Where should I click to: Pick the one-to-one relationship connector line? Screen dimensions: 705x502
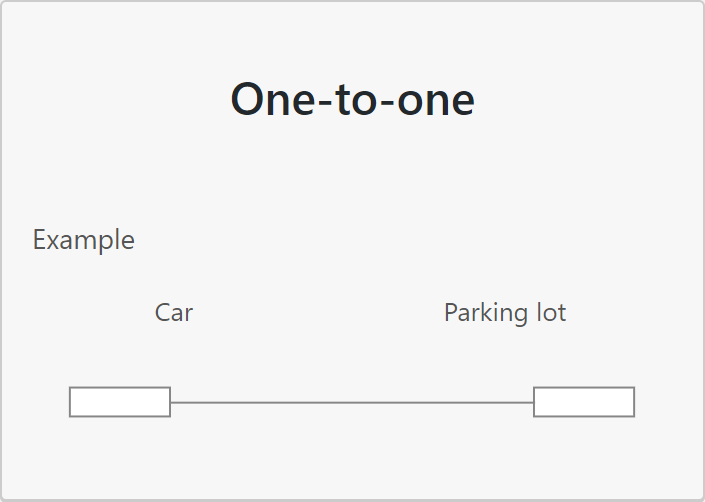(352, 402)
